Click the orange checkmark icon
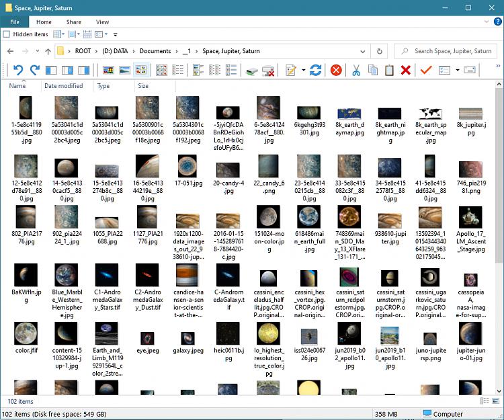Screen dimensions: 504x420 [426, 70]
